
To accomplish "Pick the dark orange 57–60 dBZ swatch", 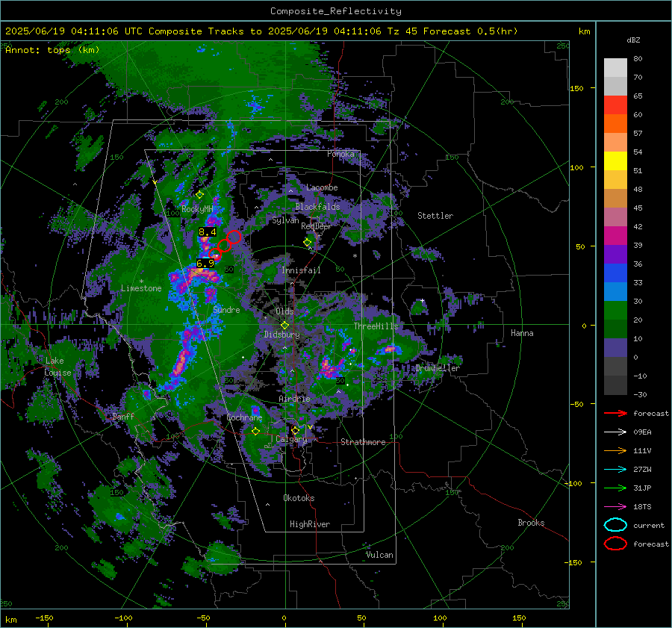I will (x=615, y=124).
